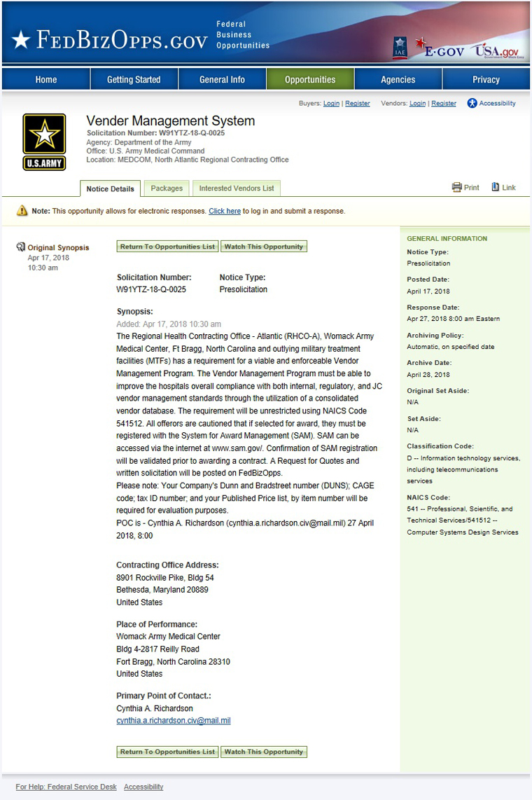Screen dimensions: 532x800
Task: Click bottom Return To Opportunities List button
Action: point(168,752)
